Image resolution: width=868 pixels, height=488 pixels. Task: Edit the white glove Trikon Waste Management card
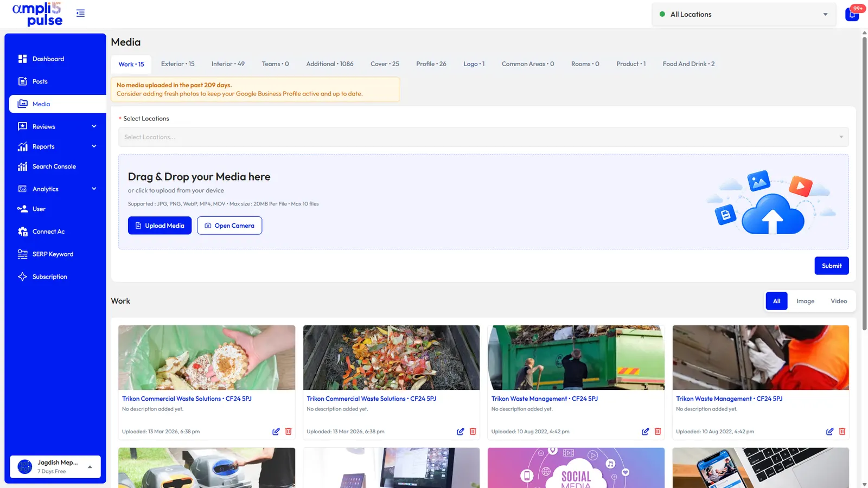click(x=829, y=432)
